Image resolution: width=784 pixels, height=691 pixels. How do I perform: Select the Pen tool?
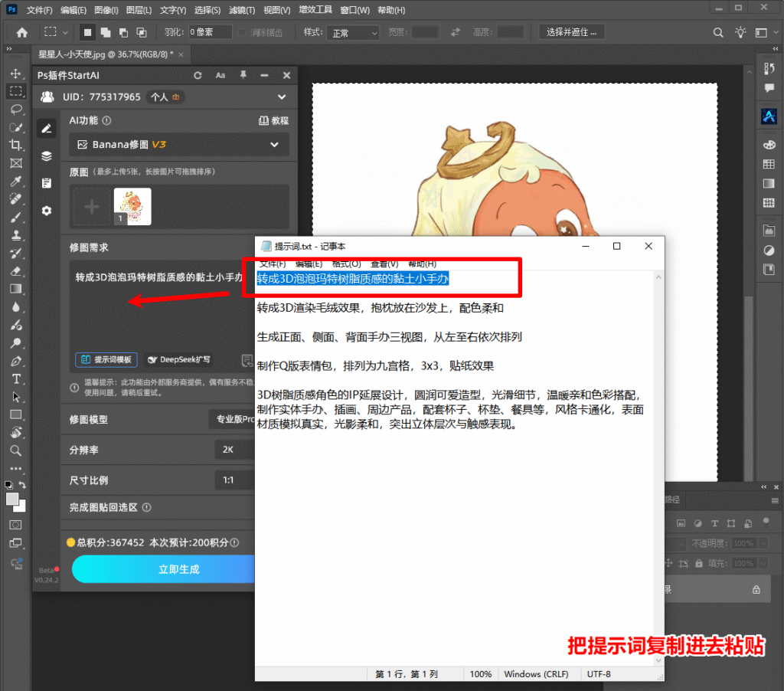16,361
